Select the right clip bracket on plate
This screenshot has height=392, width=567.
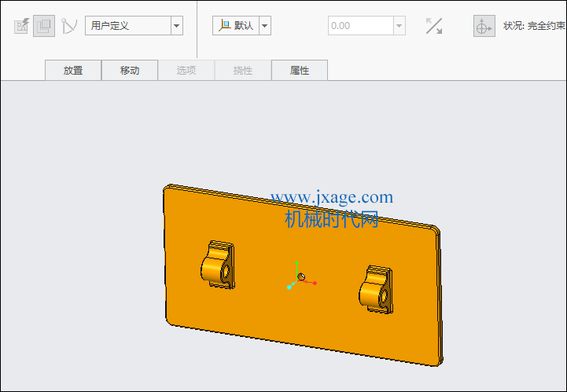tap(376, 289)
